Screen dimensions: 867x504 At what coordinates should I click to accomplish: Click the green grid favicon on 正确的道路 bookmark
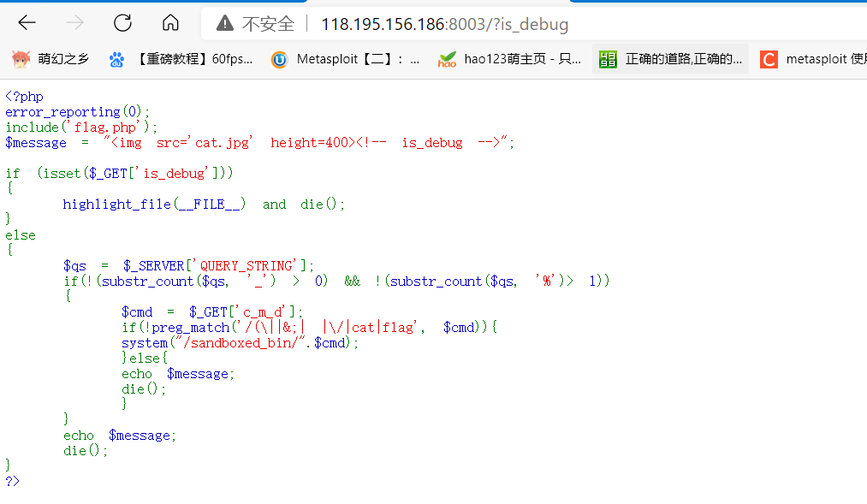[608, 58]
